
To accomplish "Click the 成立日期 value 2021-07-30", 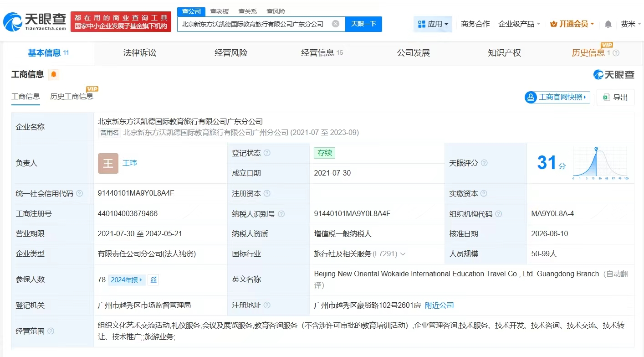I will tap(332, 173).
